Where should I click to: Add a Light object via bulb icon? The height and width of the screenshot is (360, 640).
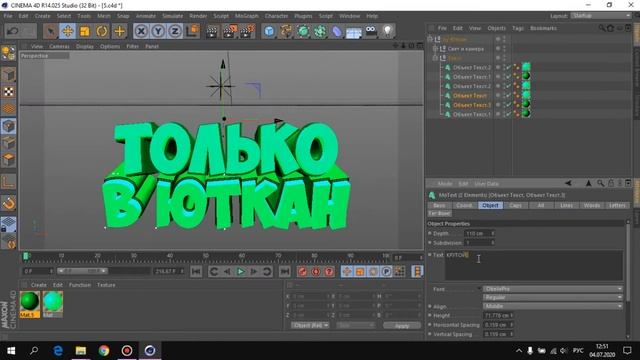[x=388, y=31]
